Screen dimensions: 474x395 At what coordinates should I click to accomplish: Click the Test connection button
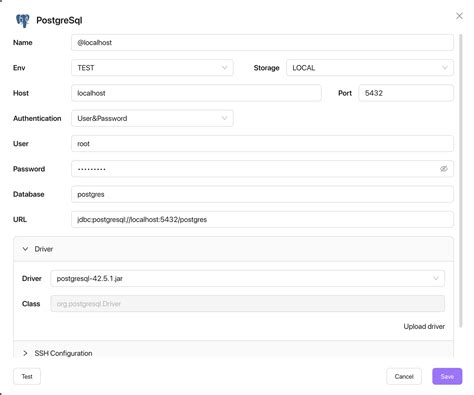pos(27,376)
